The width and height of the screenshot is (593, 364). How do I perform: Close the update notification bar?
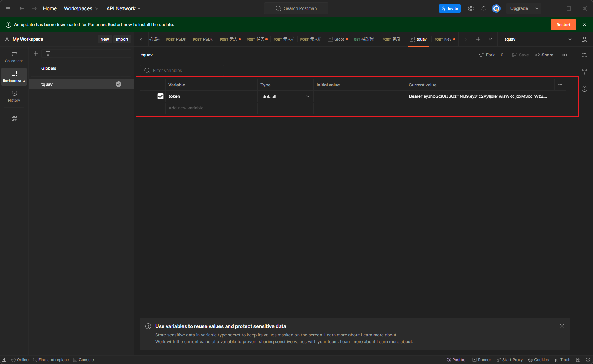click(585, 25)
